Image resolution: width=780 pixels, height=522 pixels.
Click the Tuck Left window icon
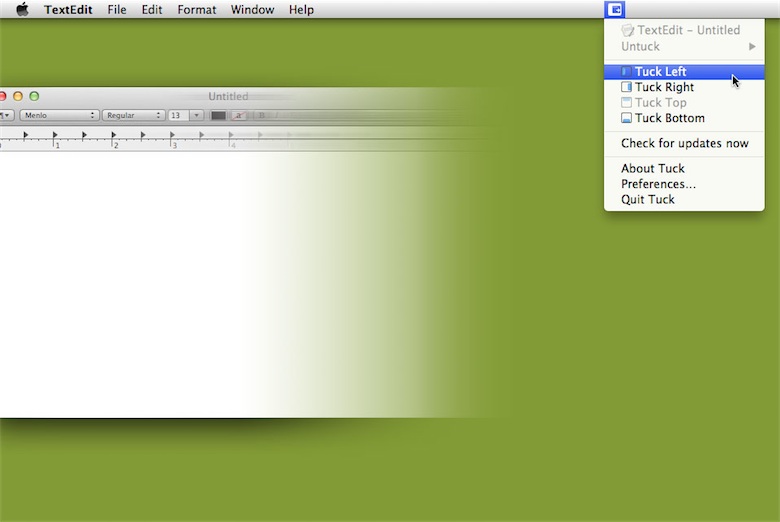(626, 72)
